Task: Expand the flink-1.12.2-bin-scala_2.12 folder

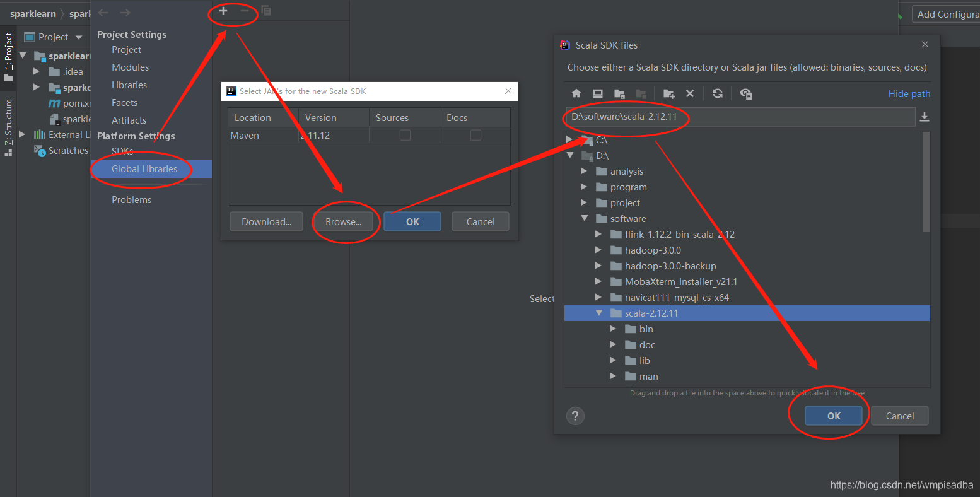Action: point(598,234)
